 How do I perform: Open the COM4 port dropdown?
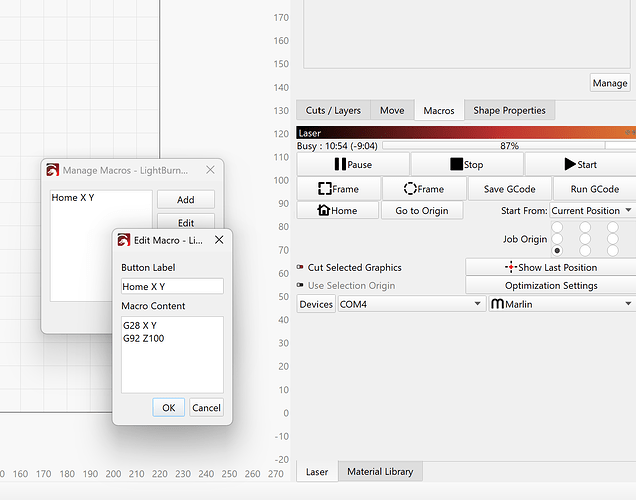coord(411,304)
